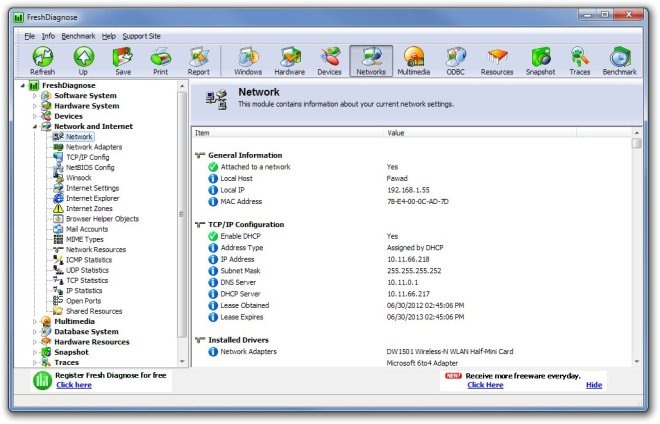Click the Item column header
This screenshot has width=660, height=424.
288,133
